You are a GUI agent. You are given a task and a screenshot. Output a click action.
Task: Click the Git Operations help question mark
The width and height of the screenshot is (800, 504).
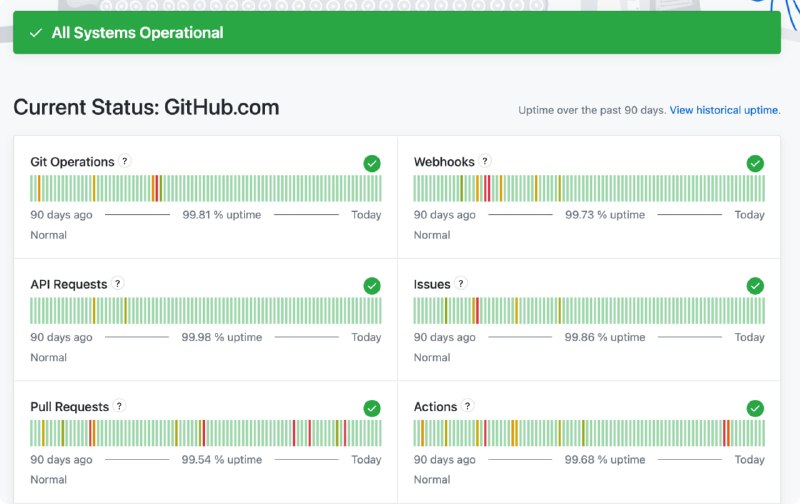(x=124, y=161)
